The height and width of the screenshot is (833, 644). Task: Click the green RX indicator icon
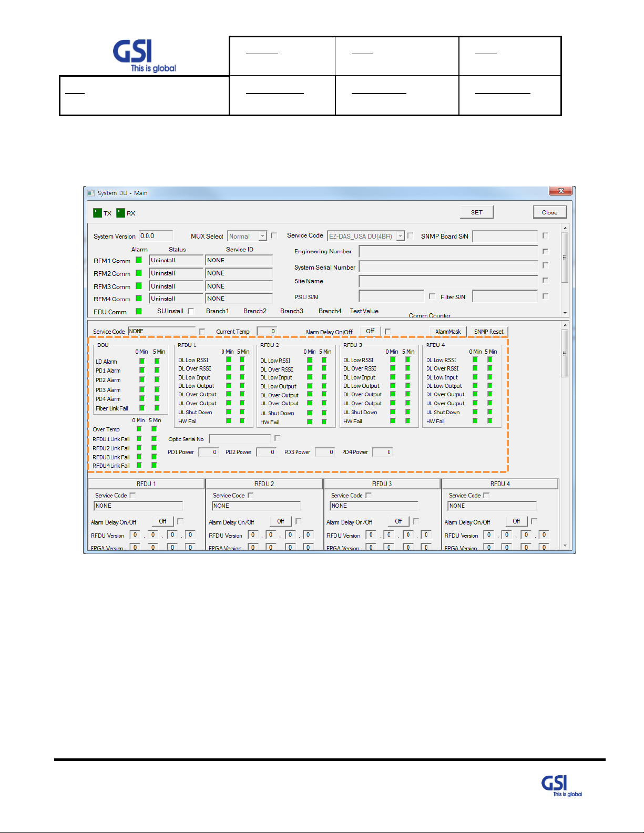120,213
